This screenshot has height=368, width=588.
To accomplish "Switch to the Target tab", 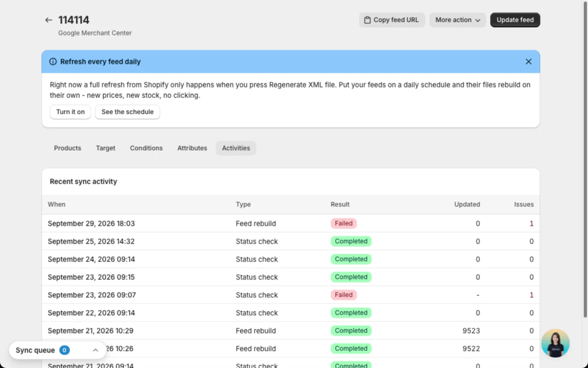I will coord(105,148).
